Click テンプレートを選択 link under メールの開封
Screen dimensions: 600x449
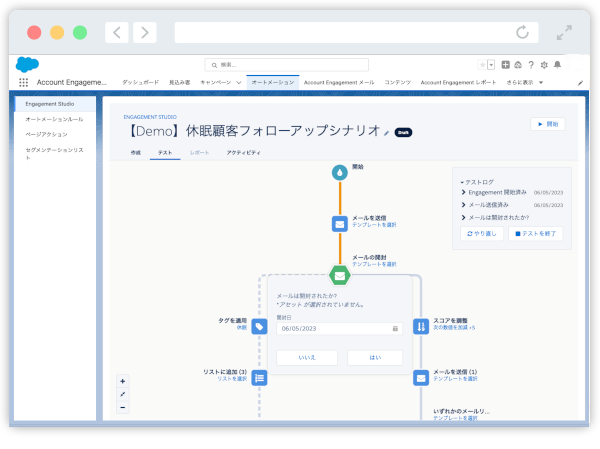(374, 264)
